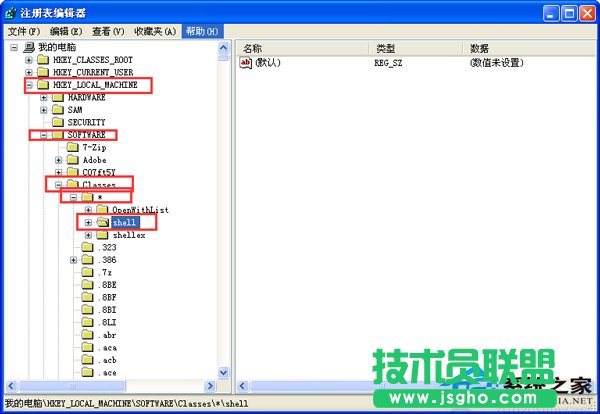Expand the .386 key

(x=73, y=260)
